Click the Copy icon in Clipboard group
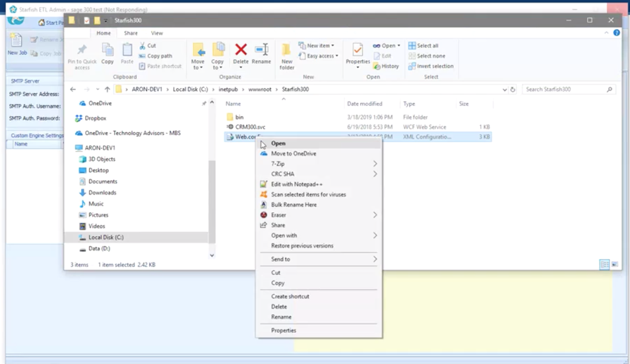630x364 pixels. [x=108, y=49]
